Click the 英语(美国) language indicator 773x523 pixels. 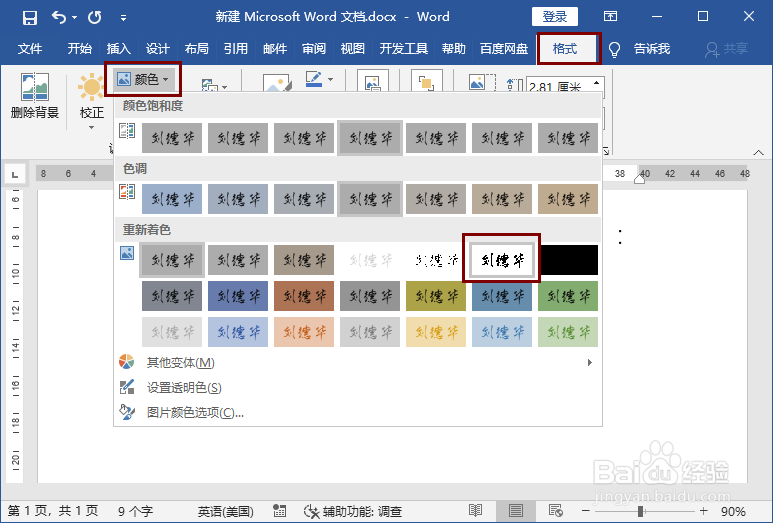point(225,512)
